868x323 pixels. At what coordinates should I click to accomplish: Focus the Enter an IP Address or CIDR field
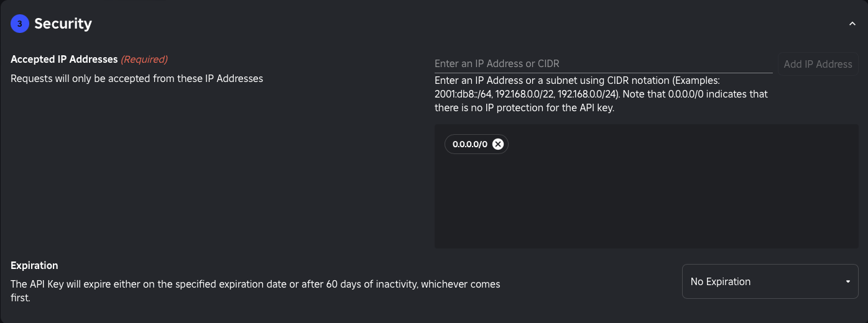click(x=603, y=64)
